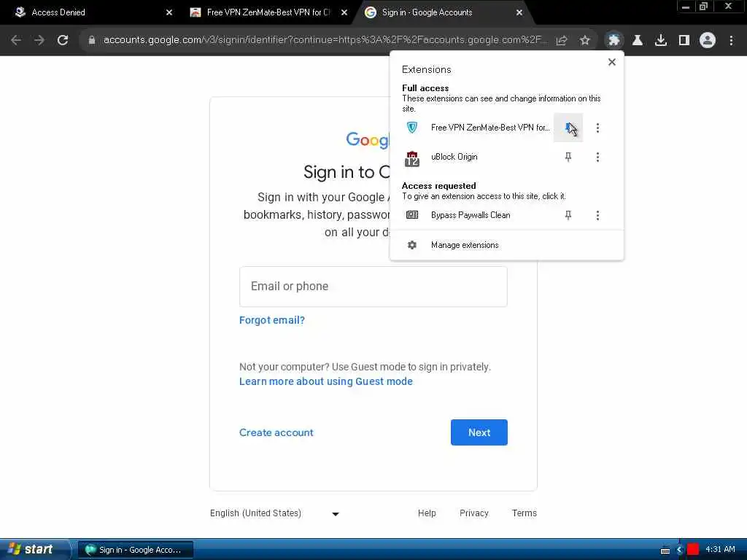Click the Extensions puzzle piece icon
Image resolution: width=747 pixels, height=560 pixels.
click(614, 41)
